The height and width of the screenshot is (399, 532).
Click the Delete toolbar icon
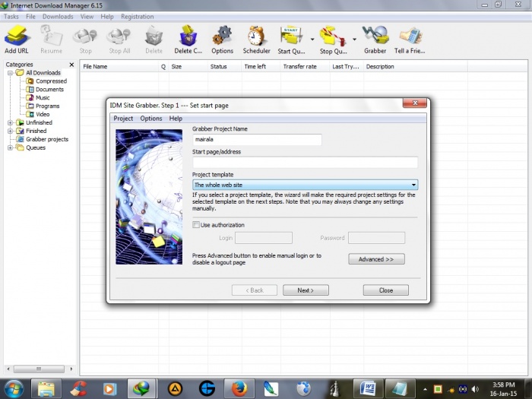(154, 40)
